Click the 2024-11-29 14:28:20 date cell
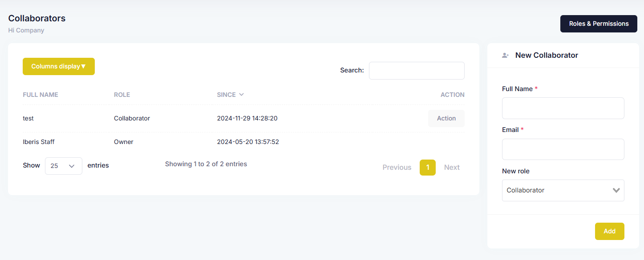644x260 pixels. click(247, 118)
